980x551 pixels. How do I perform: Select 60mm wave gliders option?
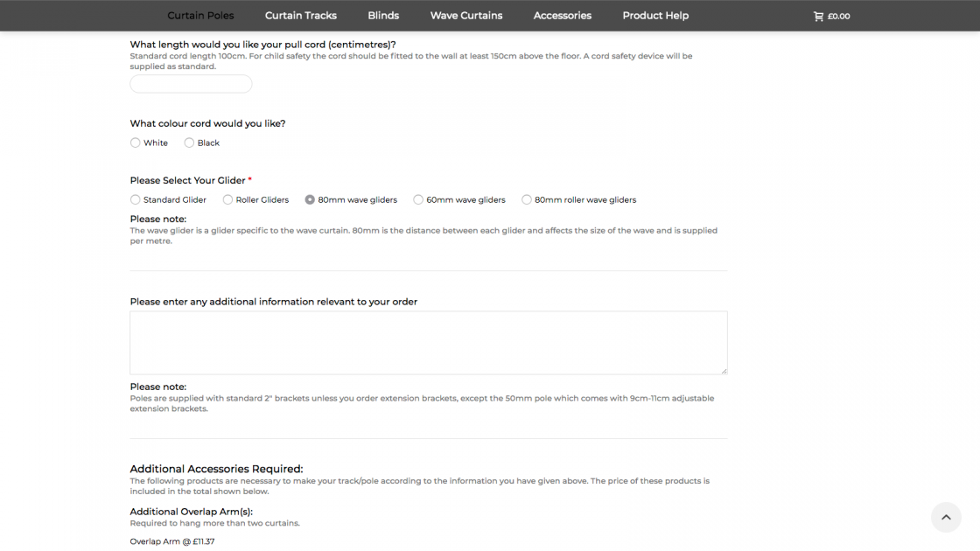coord(418,199)
